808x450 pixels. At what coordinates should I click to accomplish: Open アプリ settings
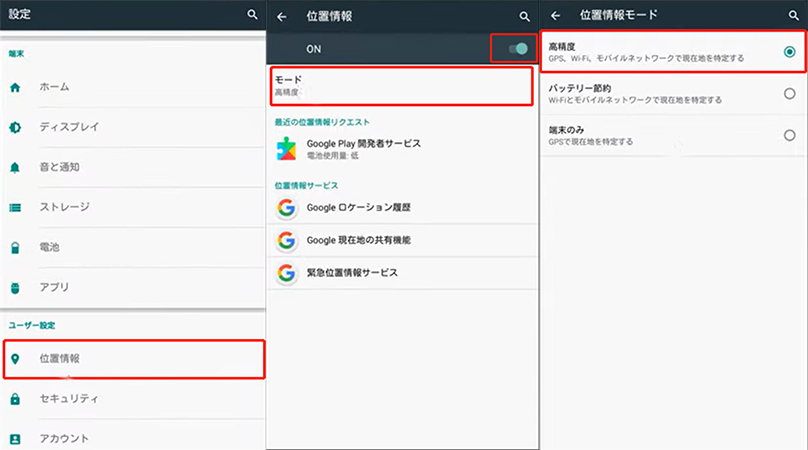pyautogui.click(x=134, y=288)
